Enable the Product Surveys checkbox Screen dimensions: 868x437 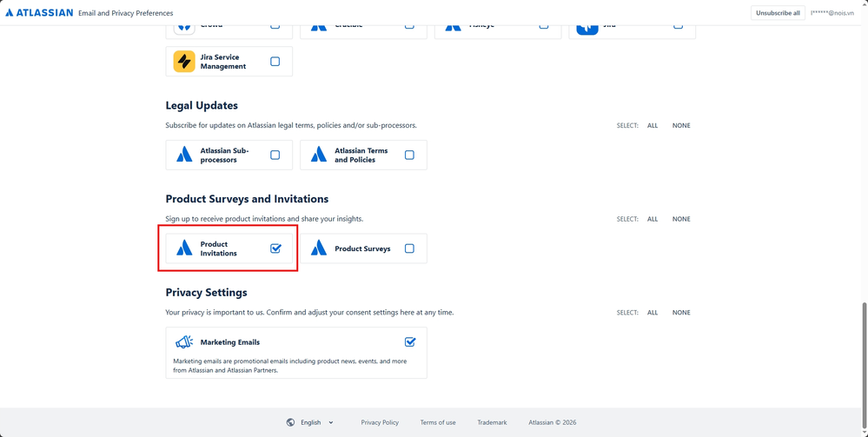click(409, 248)
